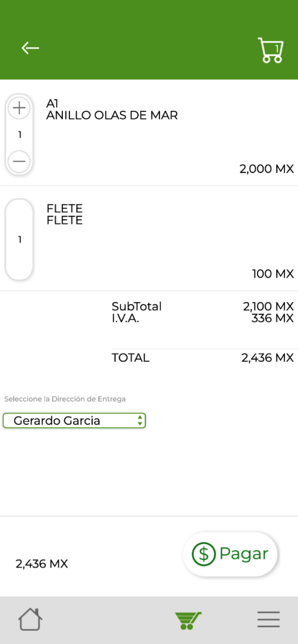298x644 pixels.
Task: Click the Pagar button
Action: (x=230, y=554)
